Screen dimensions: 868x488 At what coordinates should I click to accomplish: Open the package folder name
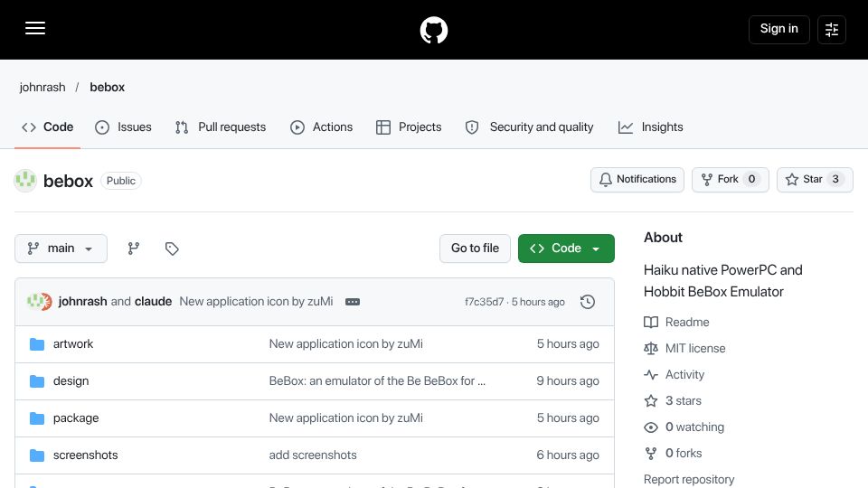pos(76,418)
